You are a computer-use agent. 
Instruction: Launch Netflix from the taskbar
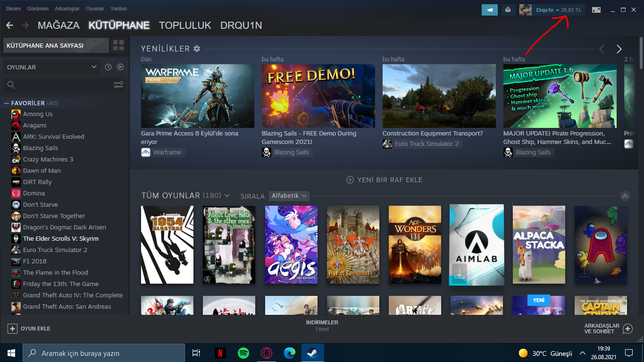220,353
